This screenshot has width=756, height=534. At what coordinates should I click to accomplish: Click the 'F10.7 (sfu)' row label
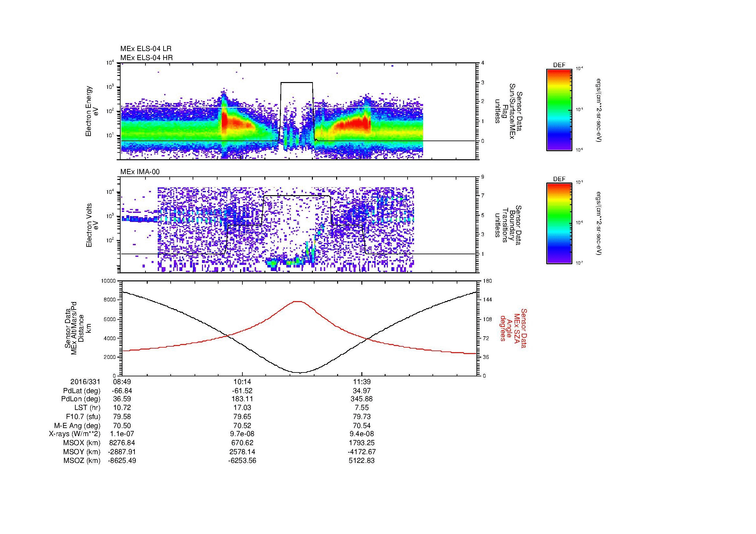[x=83, y=417]
